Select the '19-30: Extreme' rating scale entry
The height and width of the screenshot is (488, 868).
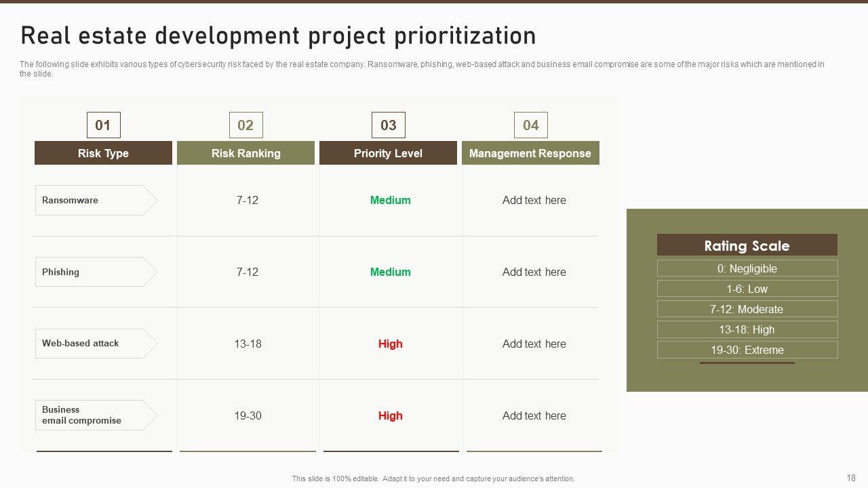point(747,350)
